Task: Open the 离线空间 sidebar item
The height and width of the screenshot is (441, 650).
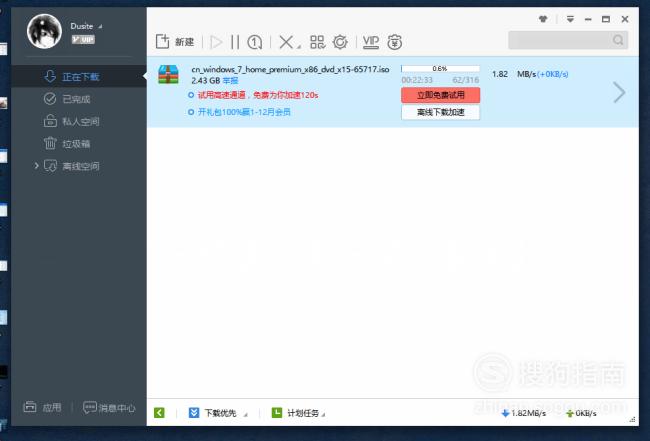Action: 78,166
